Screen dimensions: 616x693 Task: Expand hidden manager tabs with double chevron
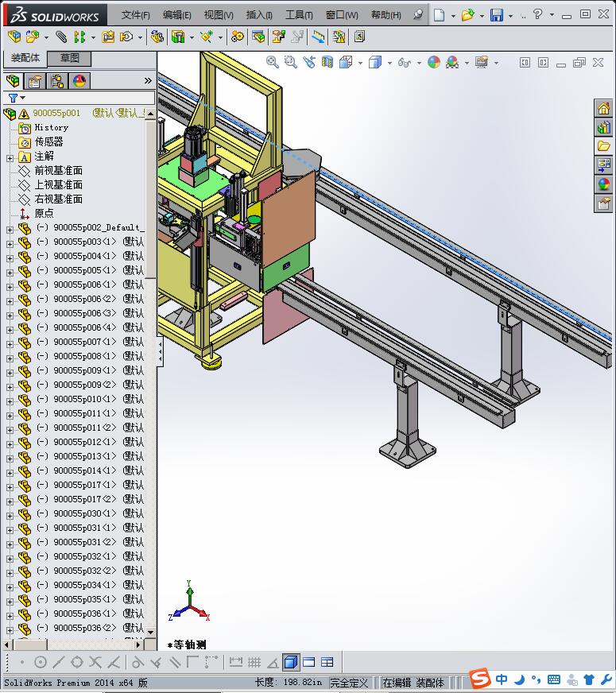[x=148, y=80]
